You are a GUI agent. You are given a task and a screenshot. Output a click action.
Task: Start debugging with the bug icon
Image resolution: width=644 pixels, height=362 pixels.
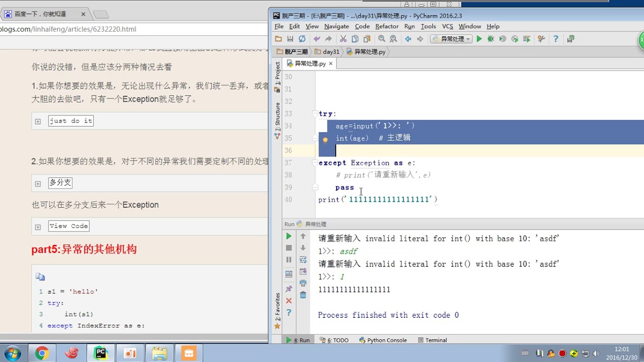[x=491, y=39]
